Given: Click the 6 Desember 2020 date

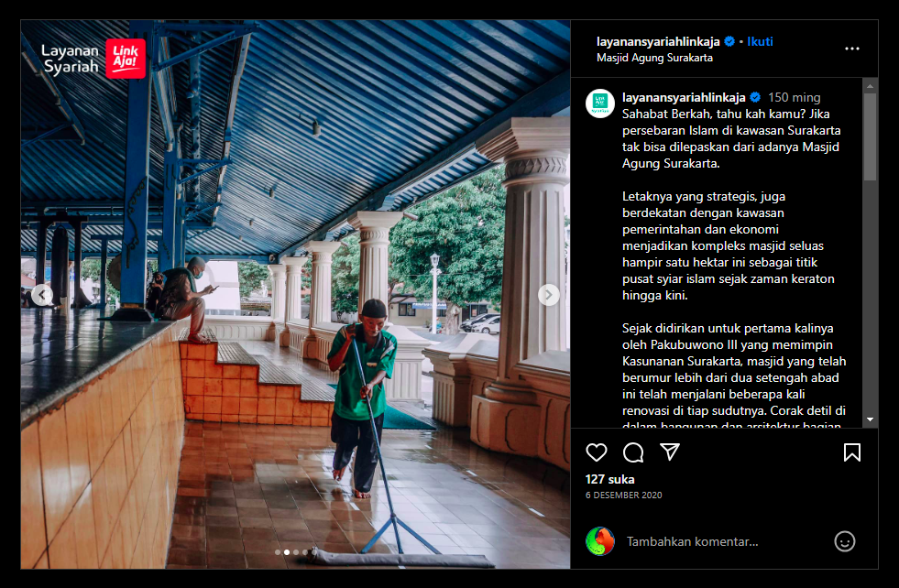Looking at the screenshot, I should [x=623, y=495].
